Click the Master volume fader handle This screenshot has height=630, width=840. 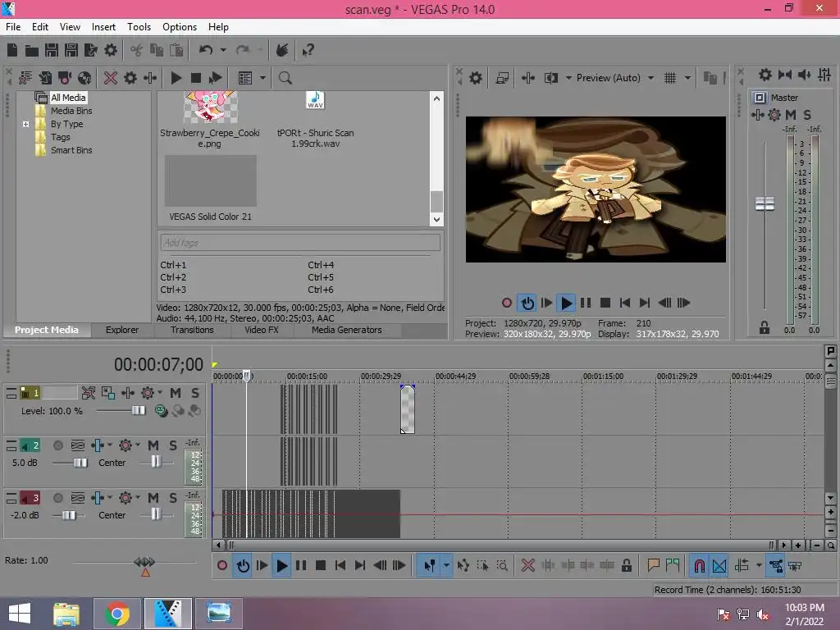765,203
